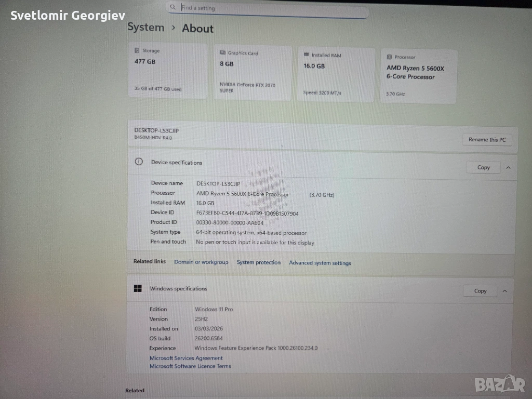This screenshot has width=532, height=399.
Task: Click 35 GB of 477 GB used text
Action: [x=158, y=88]
